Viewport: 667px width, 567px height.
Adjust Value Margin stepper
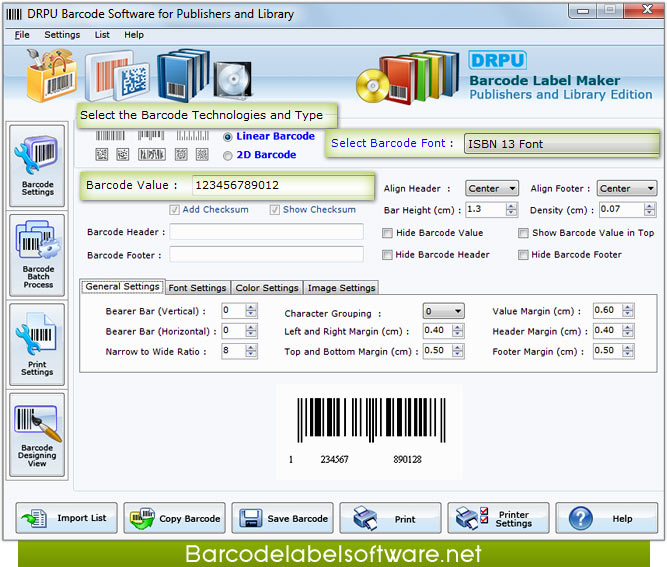pos(627,311)
